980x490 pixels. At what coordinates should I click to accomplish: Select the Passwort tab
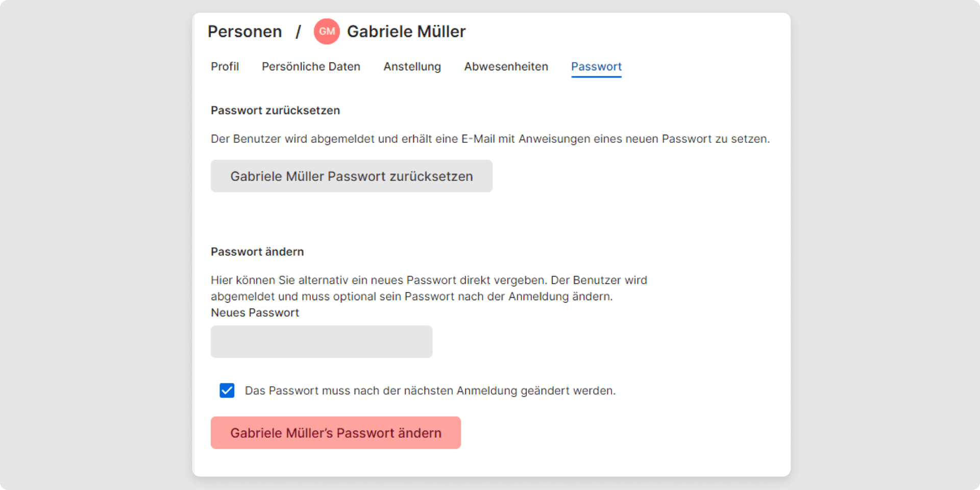point(596,67)
